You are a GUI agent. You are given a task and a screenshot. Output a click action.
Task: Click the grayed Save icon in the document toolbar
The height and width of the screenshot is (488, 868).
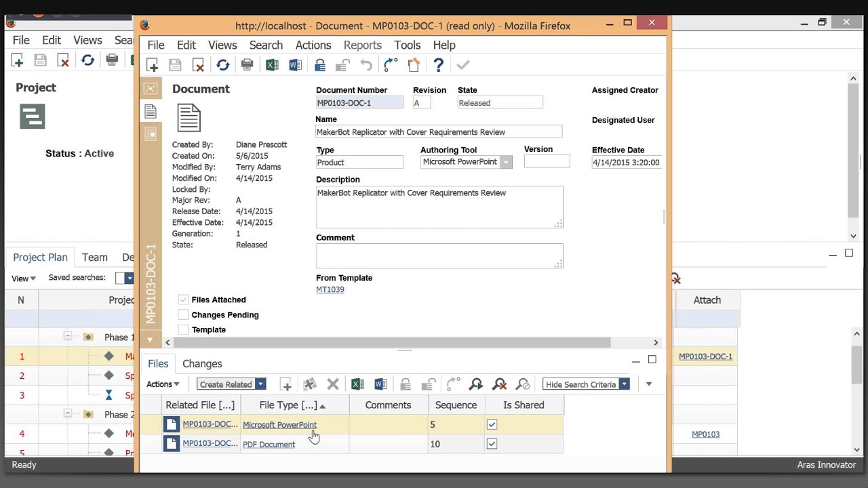175,65
